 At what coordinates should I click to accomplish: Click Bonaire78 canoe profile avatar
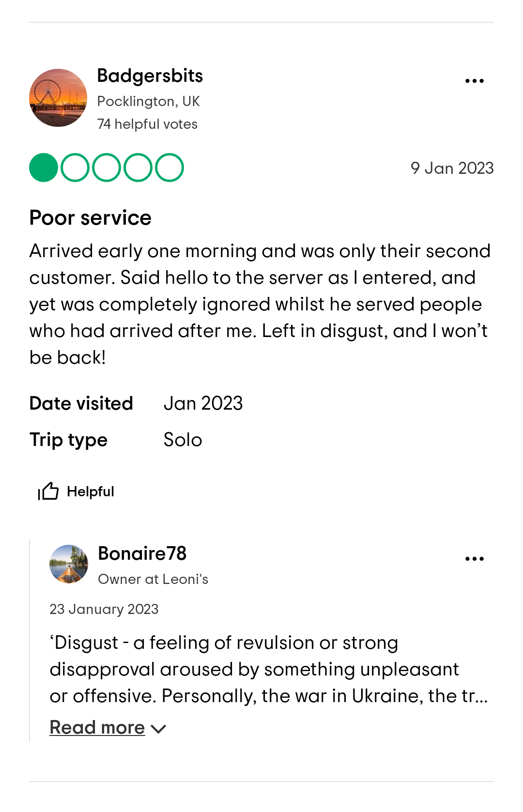[x=69, y=564]
